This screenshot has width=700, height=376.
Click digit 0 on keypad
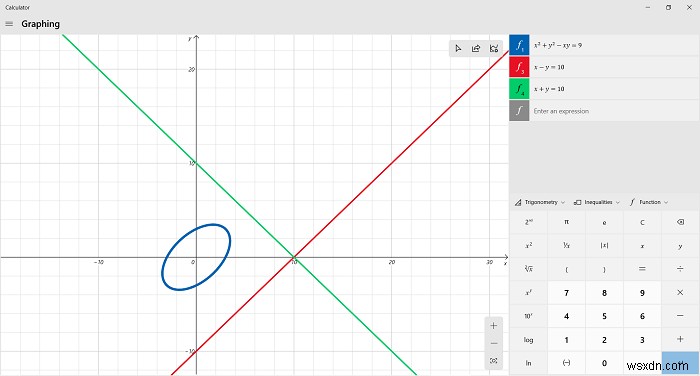(x=604, y=363)
